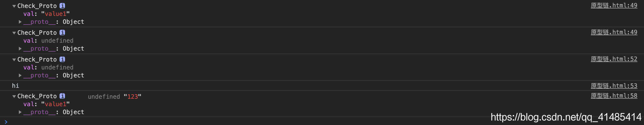Click info icon beside last Check_Proto
644x125 pixels.
(x=62, y=96)
